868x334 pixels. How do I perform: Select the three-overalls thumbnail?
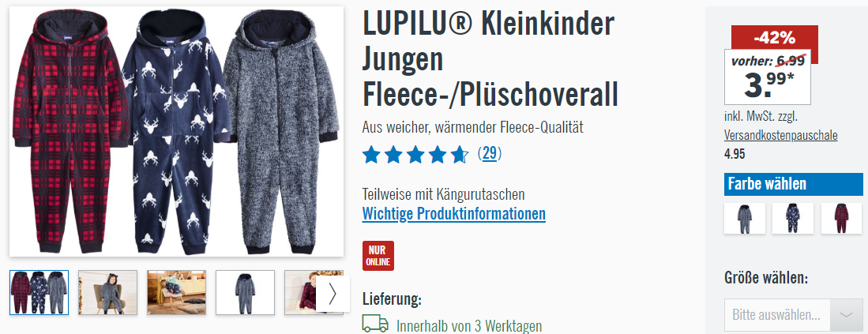click(x=39, y=292)
